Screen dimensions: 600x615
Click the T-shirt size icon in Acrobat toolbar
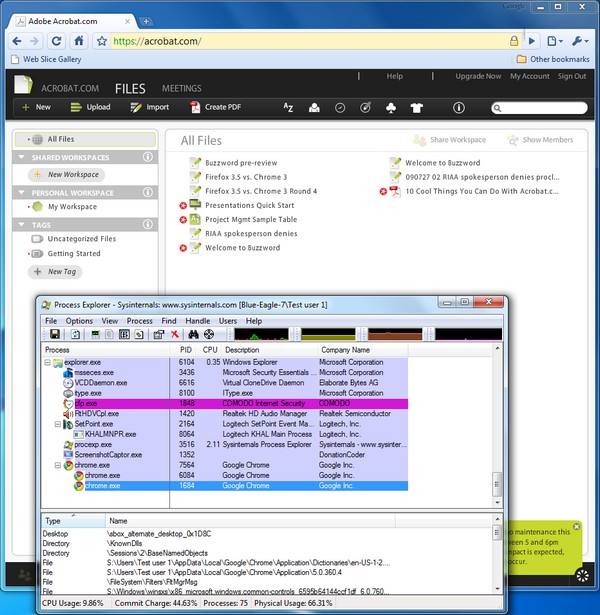tap(416, 107)
